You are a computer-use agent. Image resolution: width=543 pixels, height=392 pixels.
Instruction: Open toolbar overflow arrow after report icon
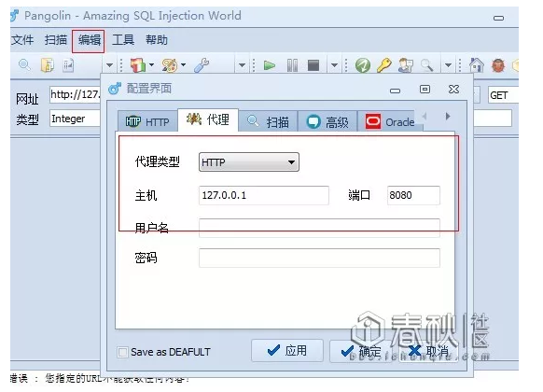tap(109, 65)
